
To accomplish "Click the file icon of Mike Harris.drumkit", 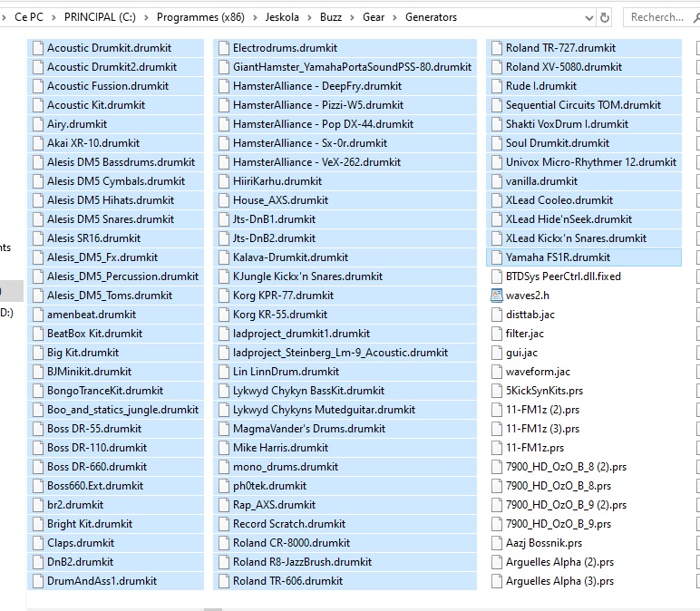I will pos(224,448).
